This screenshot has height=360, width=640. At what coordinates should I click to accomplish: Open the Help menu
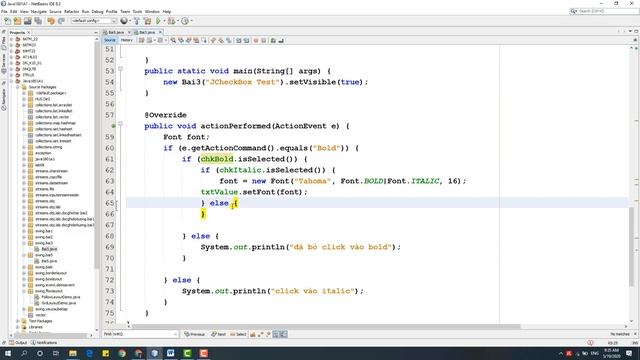[167, 11]
